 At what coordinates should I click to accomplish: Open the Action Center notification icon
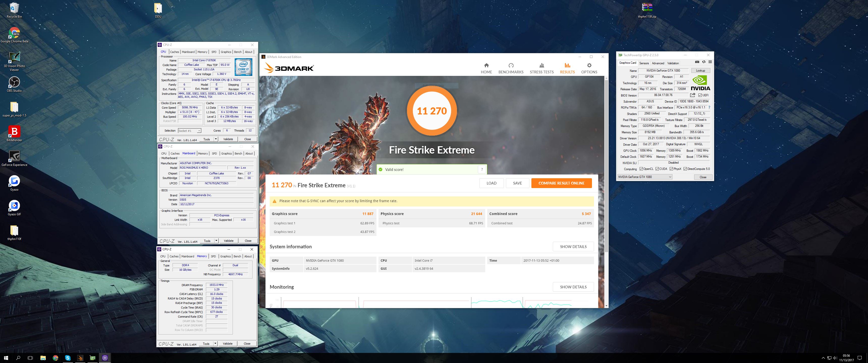click(x=860, y=358)
